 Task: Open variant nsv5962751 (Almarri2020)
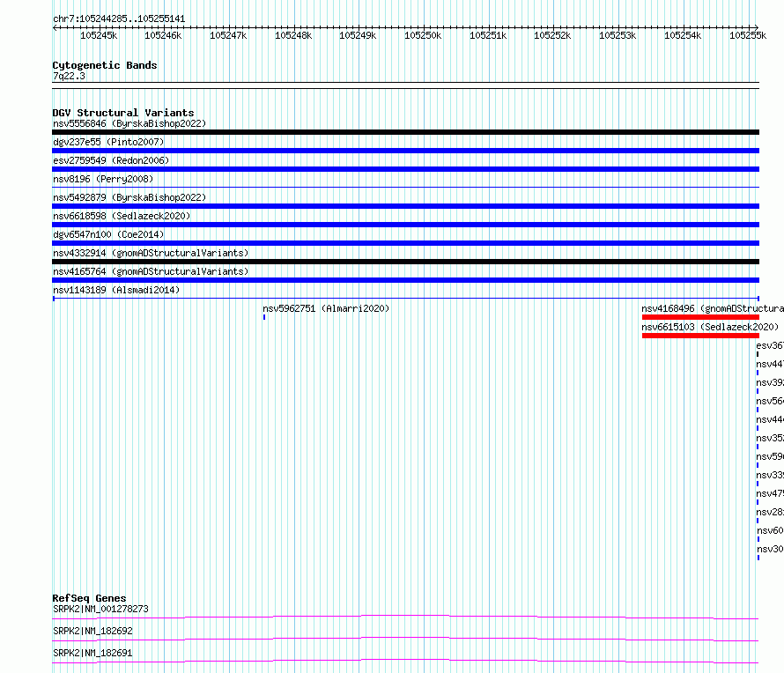point(326,308)
